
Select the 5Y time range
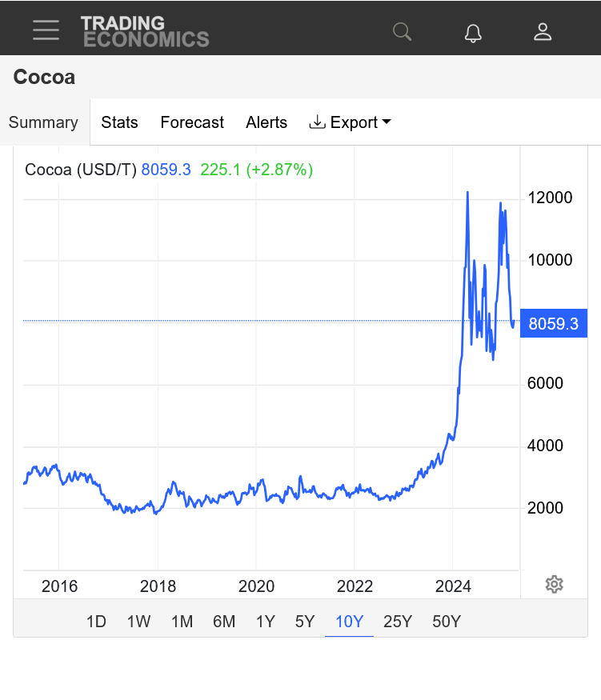305,621
